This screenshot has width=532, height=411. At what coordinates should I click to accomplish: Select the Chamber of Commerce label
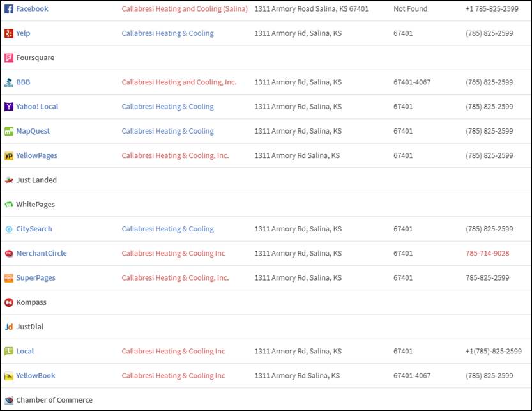54,400
